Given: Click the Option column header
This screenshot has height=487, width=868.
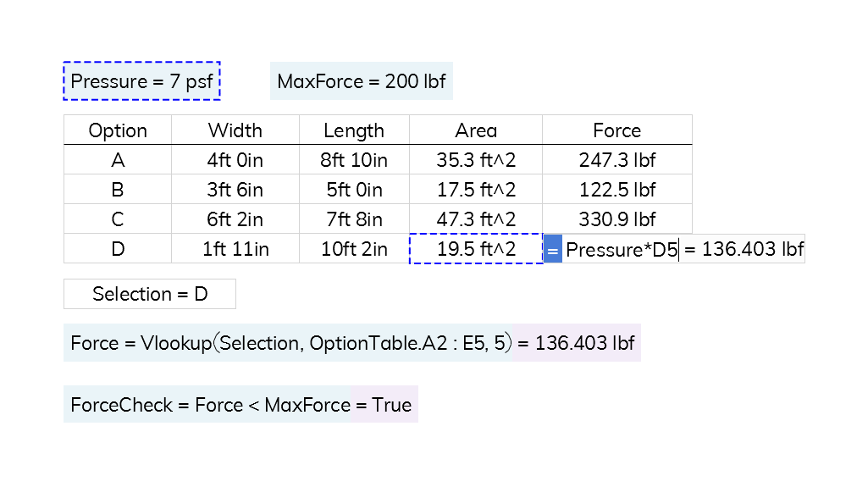Looking at the screenshot, I should [118, 130].
